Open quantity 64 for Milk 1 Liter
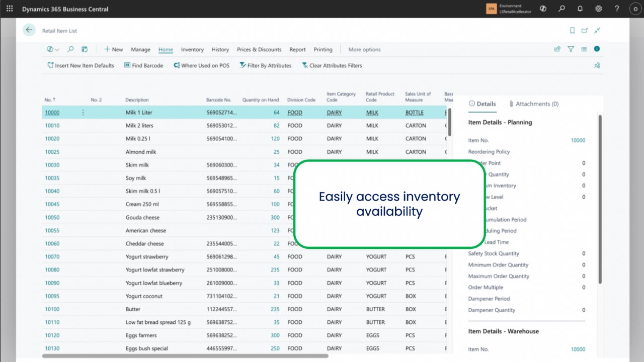644x362 pixels. click(x=276, y=113)
